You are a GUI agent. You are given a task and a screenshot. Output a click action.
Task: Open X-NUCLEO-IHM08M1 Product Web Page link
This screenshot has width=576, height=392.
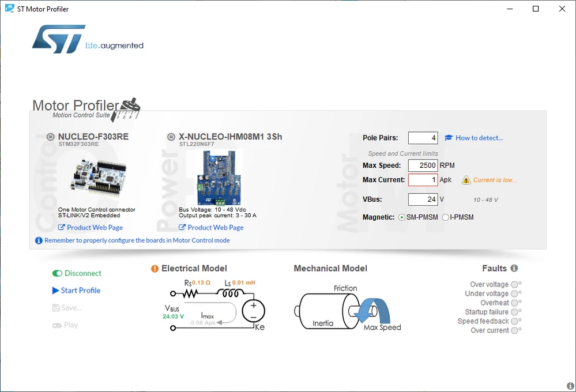click(x=211, y=227)
